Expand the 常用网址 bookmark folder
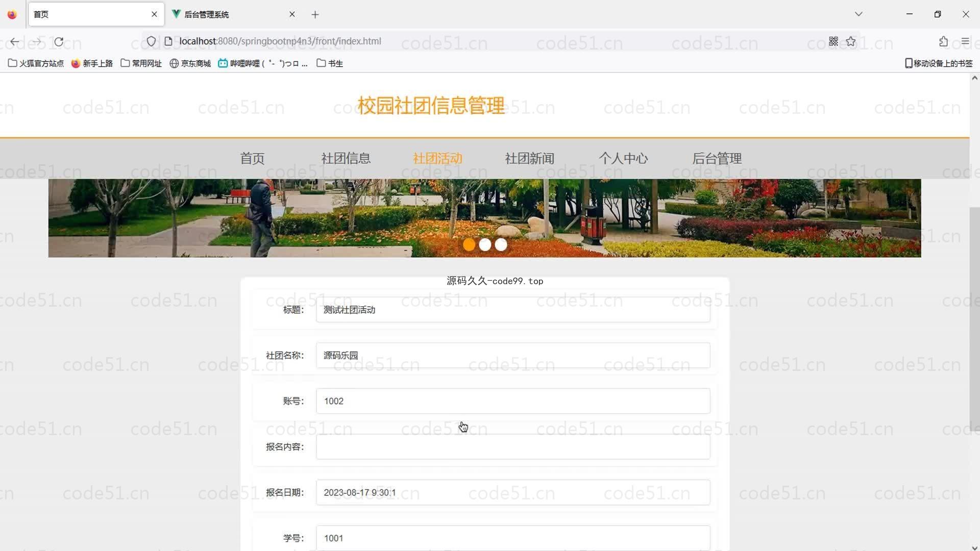The width and height of the screenshot is (980, 551). 141,63
